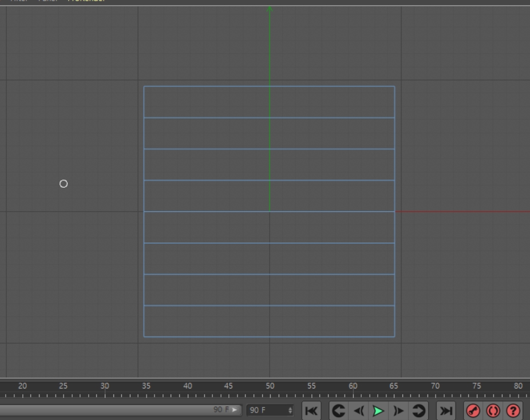Click the preview range slider end handle arrow

(235, 410)
